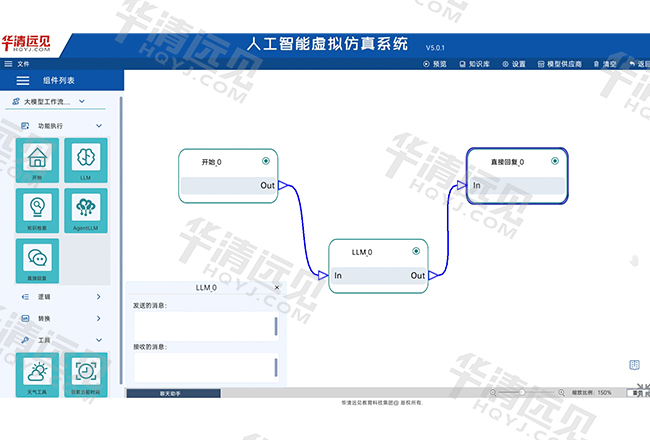Screen dimensions: 650x440
Task: Select the 天气工具 weather component
Action: [x=37, y=376]
